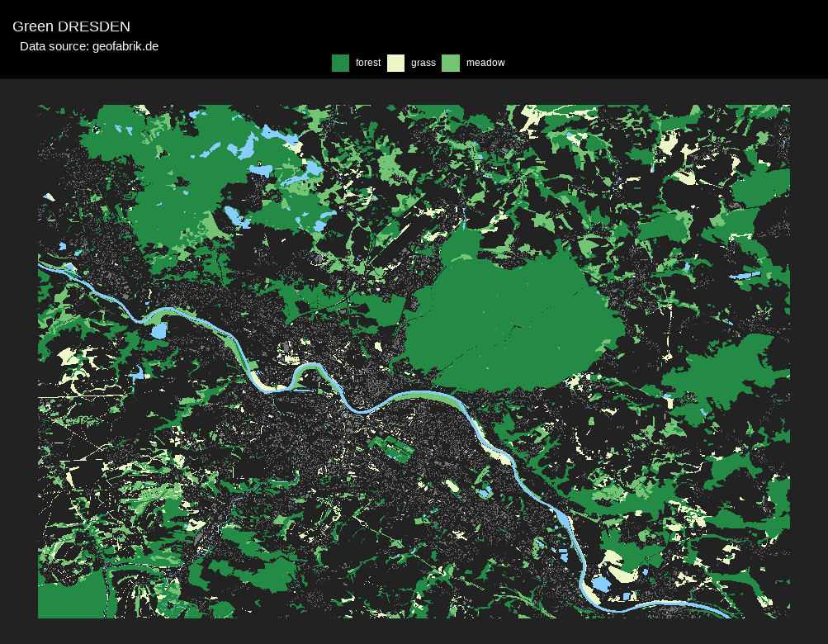The height and width of the screenshot is (644, 828).
Task: Click the blue harbor basin beside the western river bend
Action: pyautogui.click(x=159, y=331)
